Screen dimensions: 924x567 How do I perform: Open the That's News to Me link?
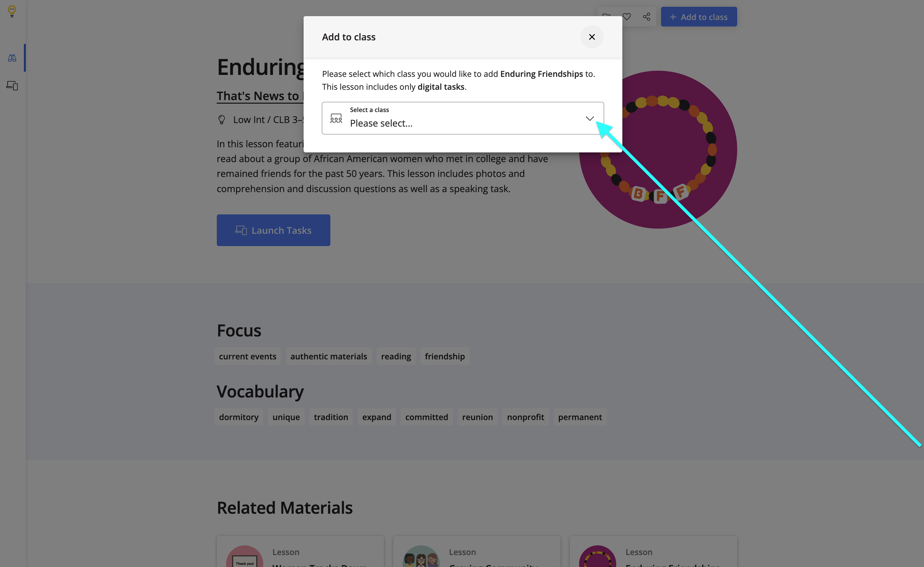tap(259, 96)
